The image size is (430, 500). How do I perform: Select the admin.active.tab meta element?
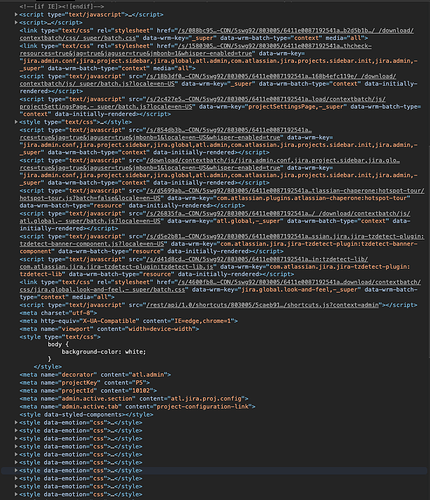[x=137, y=407]
